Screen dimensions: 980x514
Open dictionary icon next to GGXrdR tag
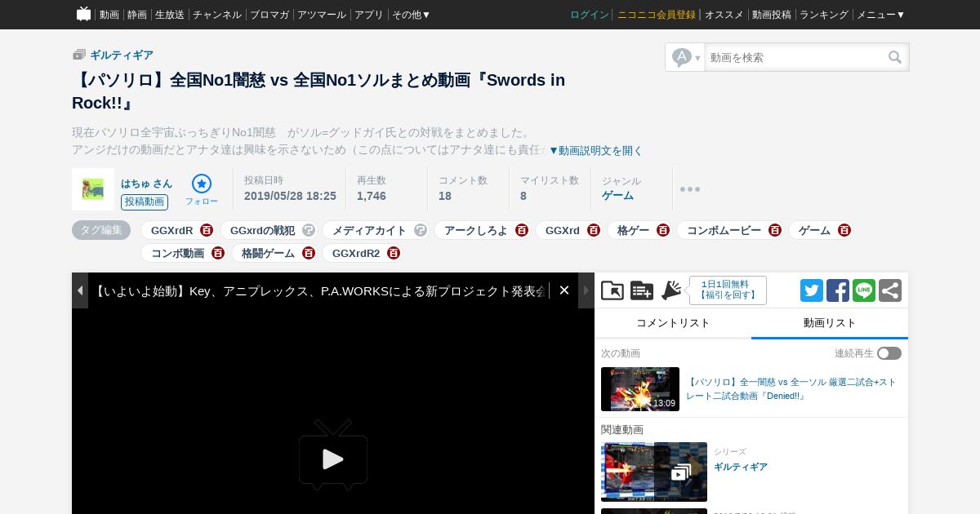(207, 231)
